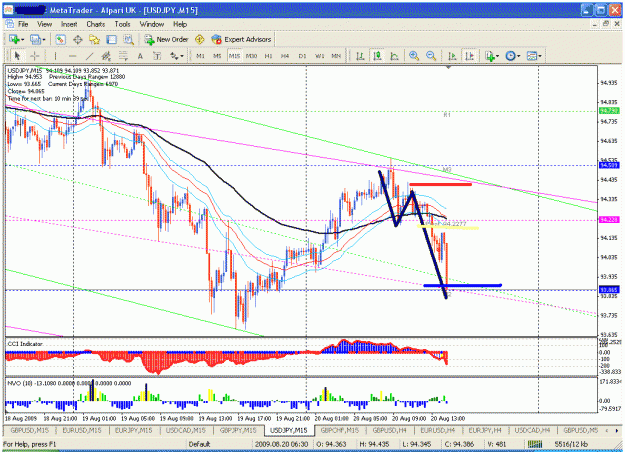Select the Fibonacci retracement tool
This screenshot has height=452, width=625.
point(123,56)
